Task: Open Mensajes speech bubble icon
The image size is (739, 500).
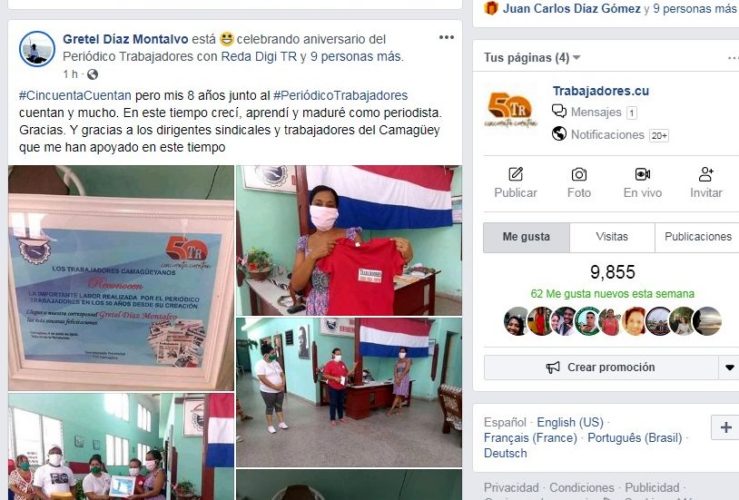Action: pyautogui.click(x=559, y=112)
